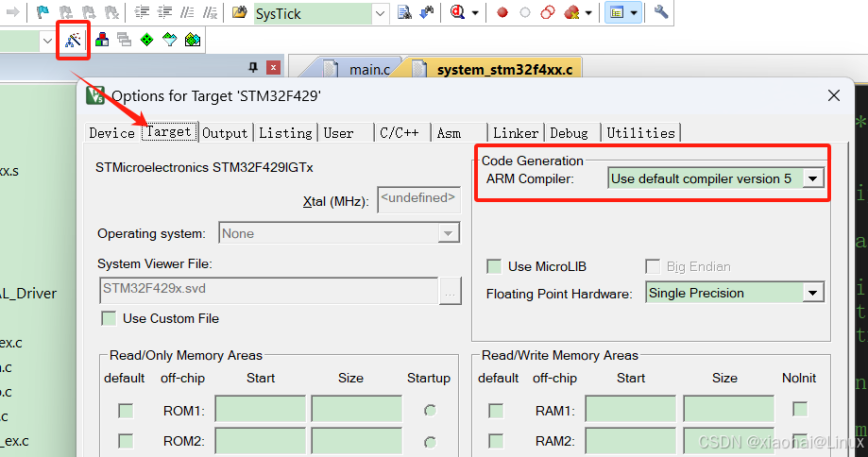Screen dimensions: 868x457
Task: Switch to the Output tab
Action: click(225, 133)
